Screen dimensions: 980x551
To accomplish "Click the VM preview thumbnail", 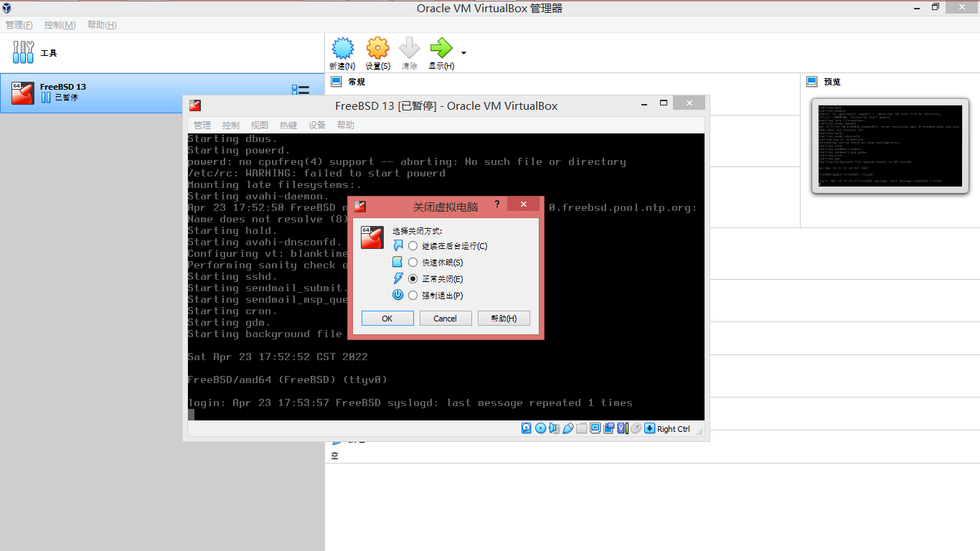I will tap(890, 146).
